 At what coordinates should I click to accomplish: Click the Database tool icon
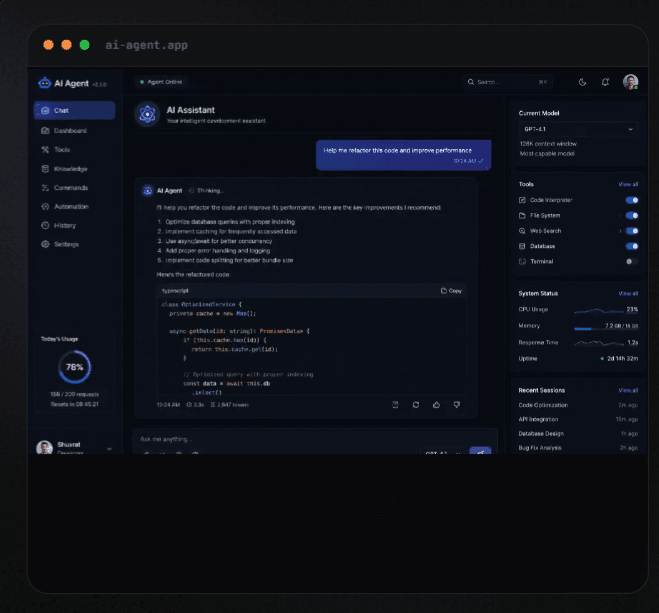pos(522,246)
